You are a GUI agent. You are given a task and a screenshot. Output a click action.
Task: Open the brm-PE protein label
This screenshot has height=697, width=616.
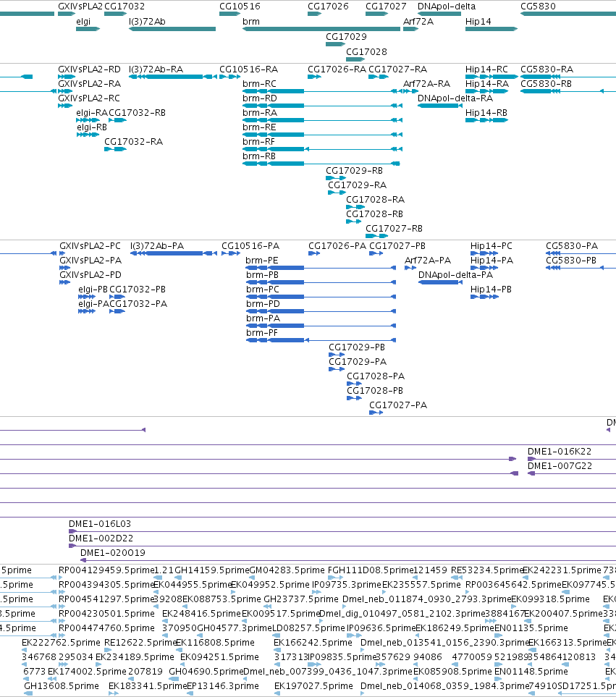click(262, 261)
